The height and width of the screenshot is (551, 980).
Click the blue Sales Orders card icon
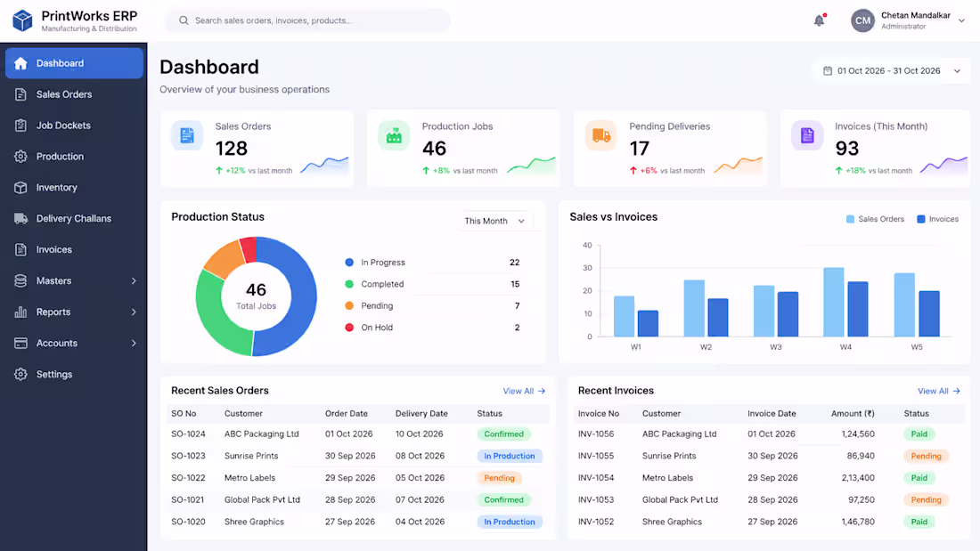pos(187,135)
